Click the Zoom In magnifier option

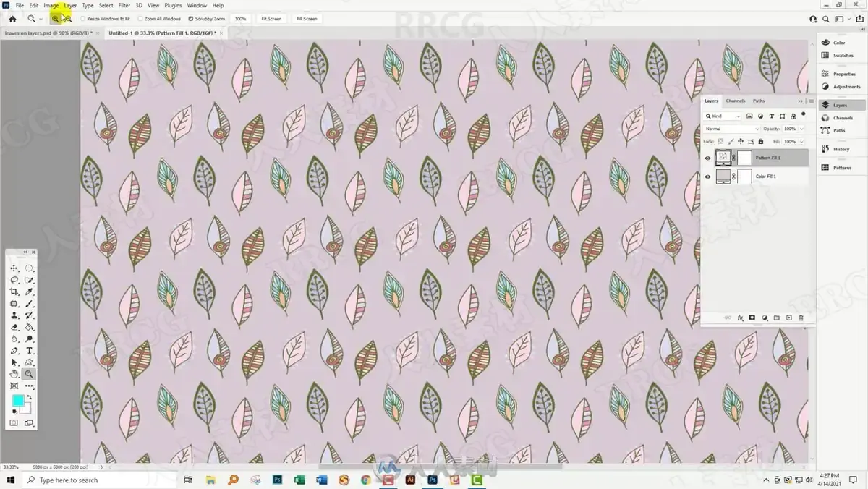[56, 18]
